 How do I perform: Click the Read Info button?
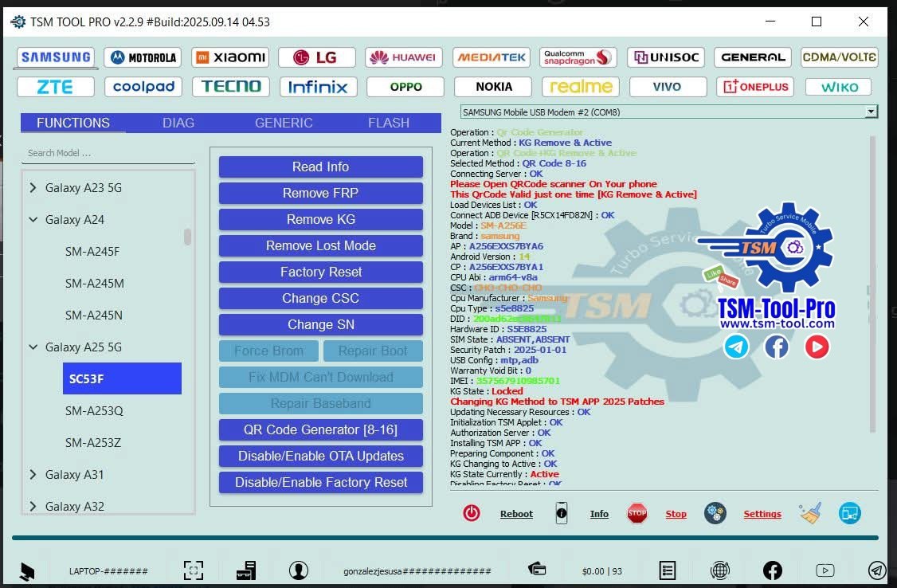[x=321, y=167]
